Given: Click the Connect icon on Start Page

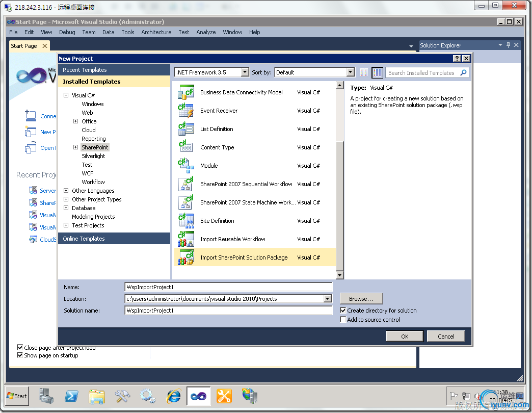Looking at the screenshot, I should [31, 116].
